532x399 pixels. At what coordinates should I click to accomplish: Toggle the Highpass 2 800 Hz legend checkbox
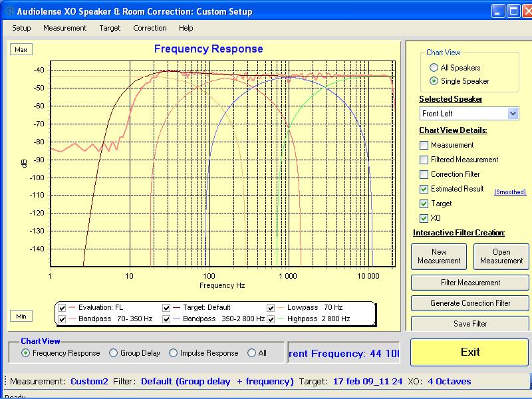[x=271, y=319]
